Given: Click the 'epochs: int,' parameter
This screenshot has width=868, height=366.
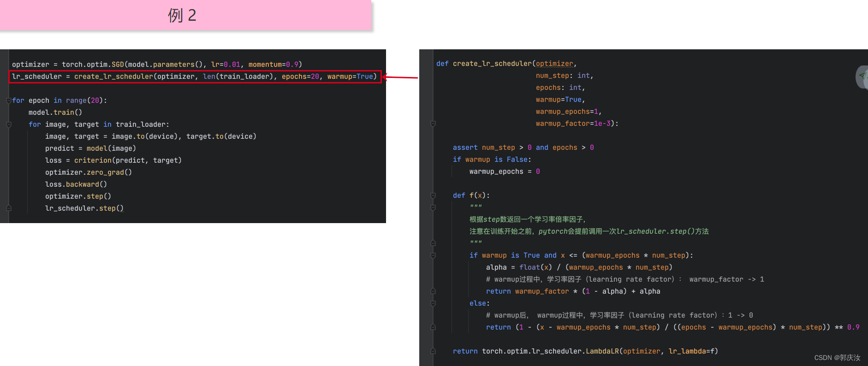Looking at the screenshot, I should tap(560, 88).
